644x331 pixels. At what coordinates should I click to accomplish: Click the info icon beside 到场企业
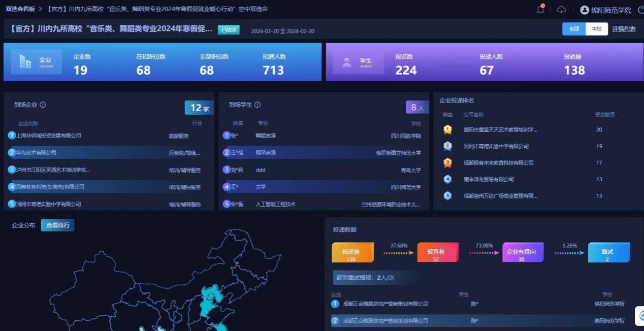point(43,105)
